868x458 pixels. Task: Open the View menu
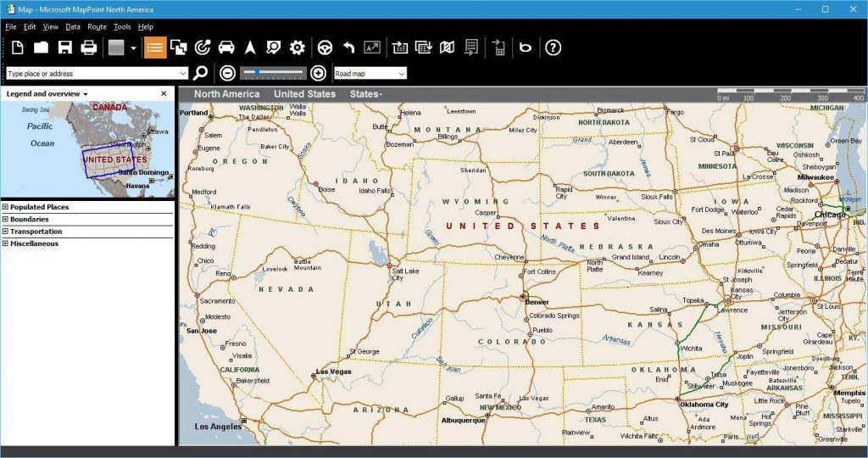[50, 26]
